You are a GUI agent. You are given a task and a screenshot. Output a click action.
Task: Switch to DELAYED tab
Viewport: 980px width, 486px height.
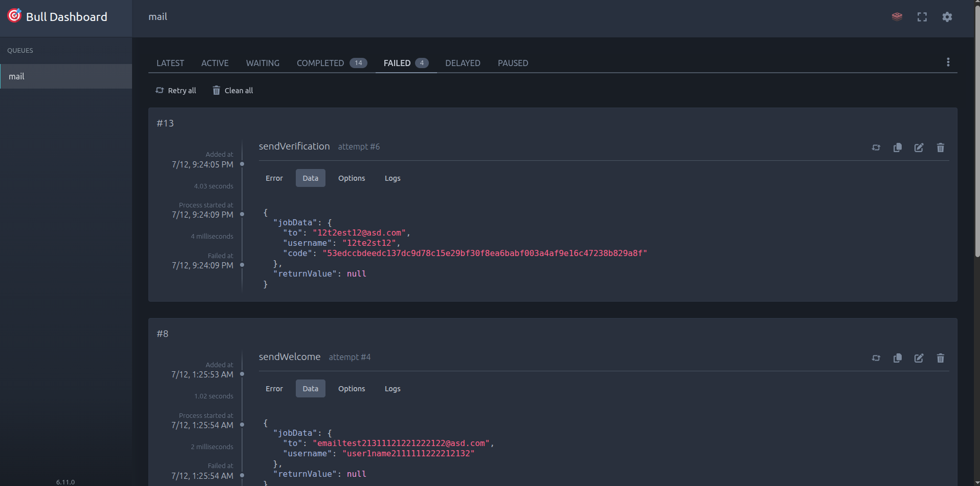click(463, 63)
